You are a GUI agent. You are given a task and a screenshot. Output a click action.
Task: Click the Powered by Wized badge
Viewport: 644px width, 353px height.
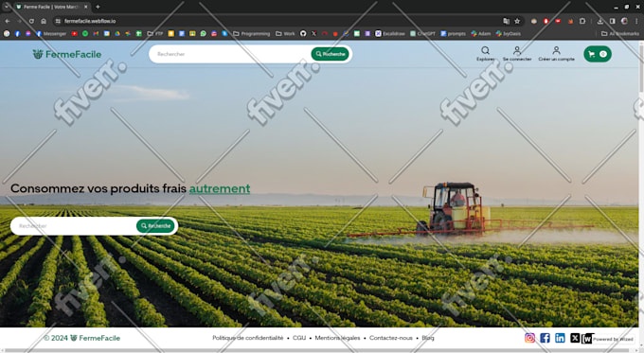click(x=609, y=339)
